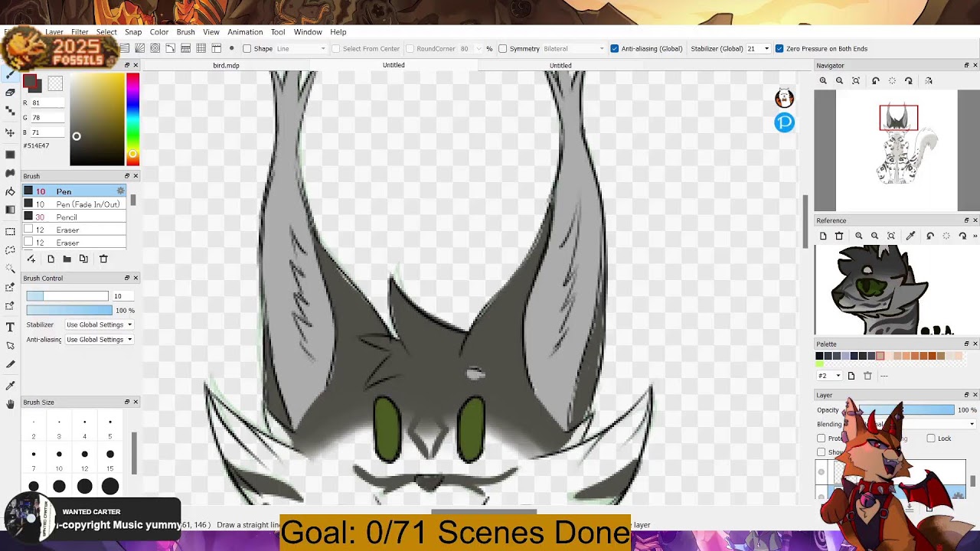Pick color using Reference panel eyedropper
980x551 pixels.
[910, 236]
